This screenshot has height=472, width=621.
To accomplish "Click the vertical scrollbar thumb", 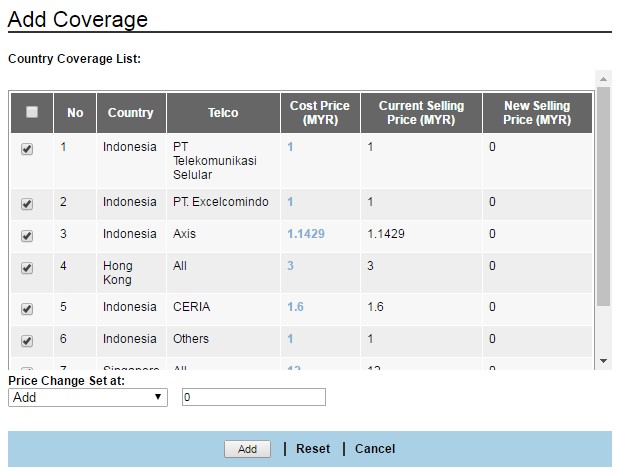I will pyautogui.click(x=603, y=196).
